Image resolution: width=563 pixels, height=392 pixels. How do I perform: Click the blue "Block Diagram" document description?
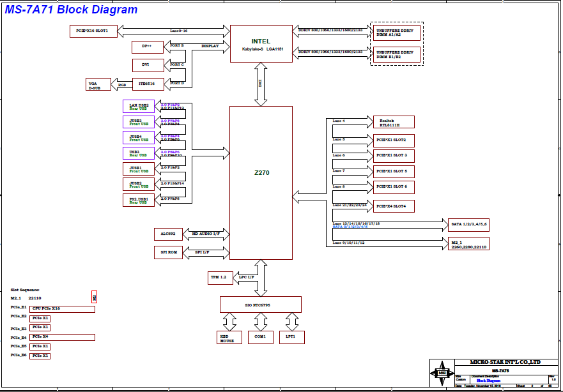(x=488, y=381)
